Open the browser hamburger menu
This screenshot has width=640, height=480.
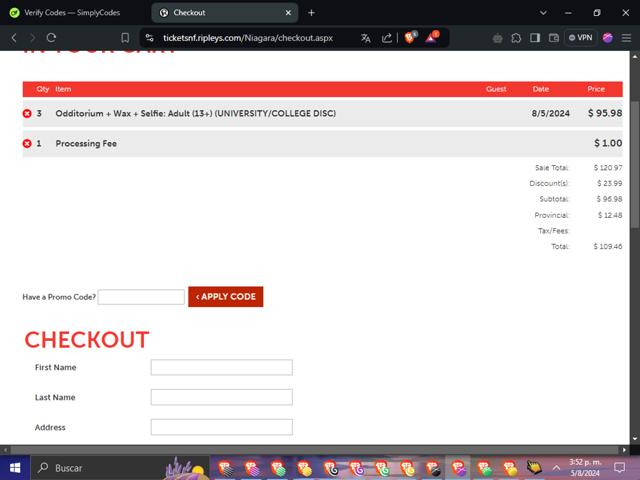coord(626,38)
